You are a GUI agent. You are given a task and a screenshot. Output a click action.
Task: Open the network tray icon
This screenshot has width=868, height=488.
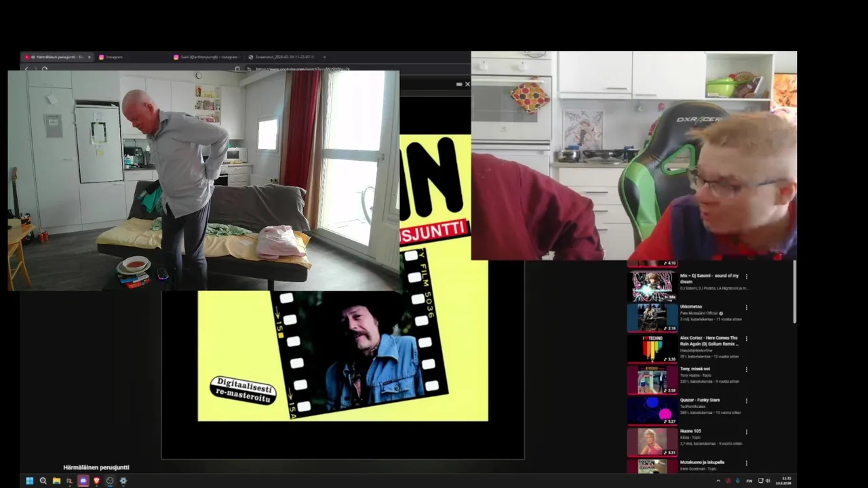pos(761,481)
